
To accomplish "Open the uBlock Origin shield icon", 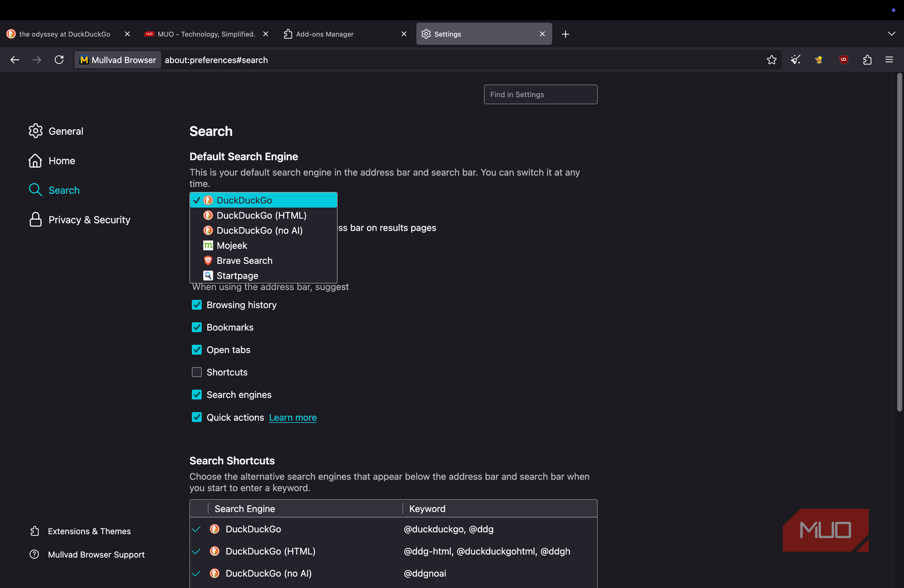I will (843, 60).
